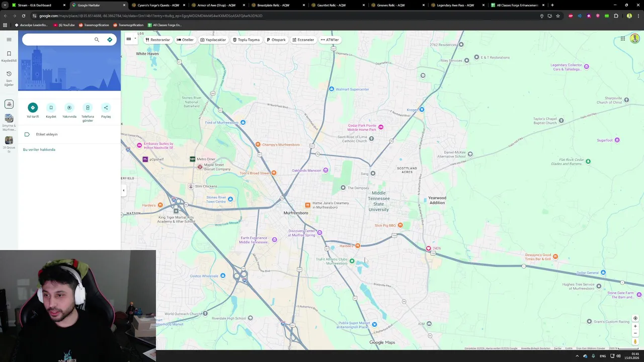Filter map by Oteller

click(x=185, y=40)
